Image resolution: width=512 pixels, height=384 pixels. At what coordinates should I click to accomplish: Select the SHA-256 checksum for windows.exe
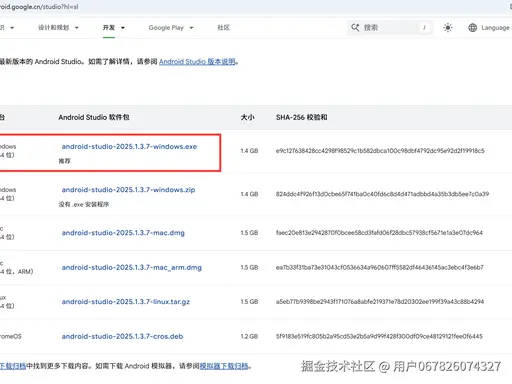[x=380, y=151]
